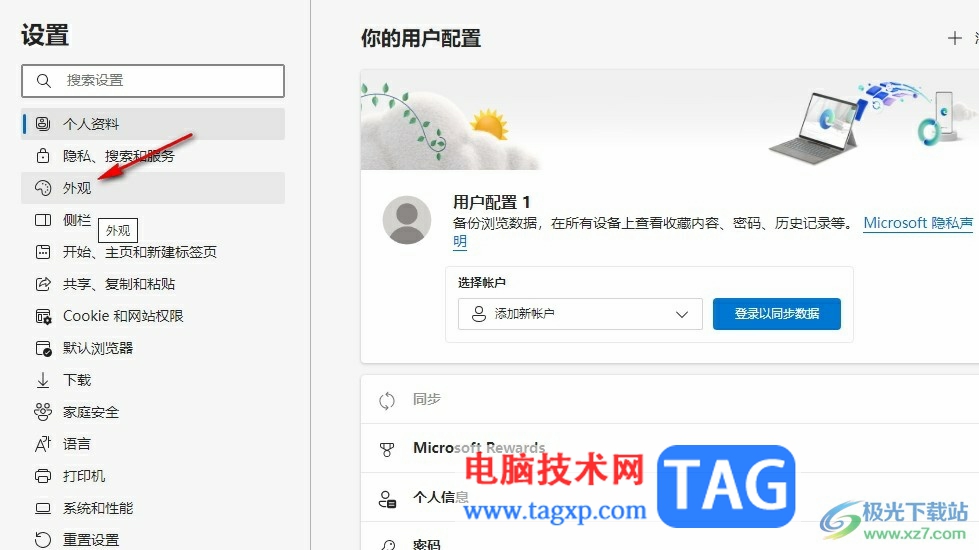Select the 外观 palette icon

42,187
